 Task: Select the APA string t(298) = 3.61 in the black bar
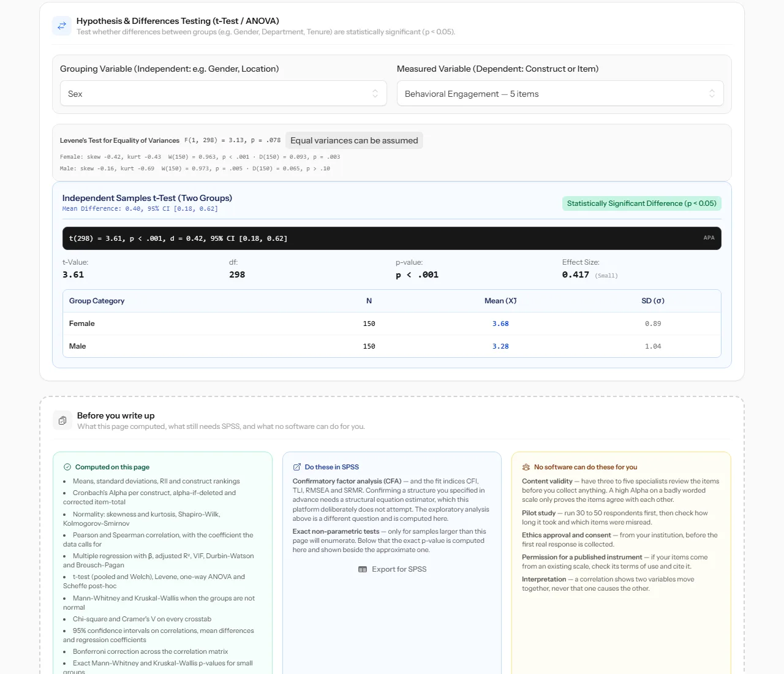[x=178, y=238]
